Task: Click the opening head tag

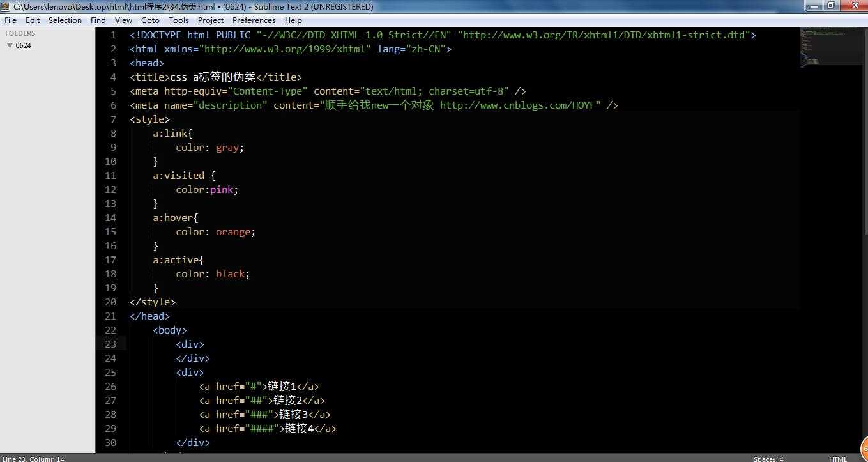Action: (147, 63)
